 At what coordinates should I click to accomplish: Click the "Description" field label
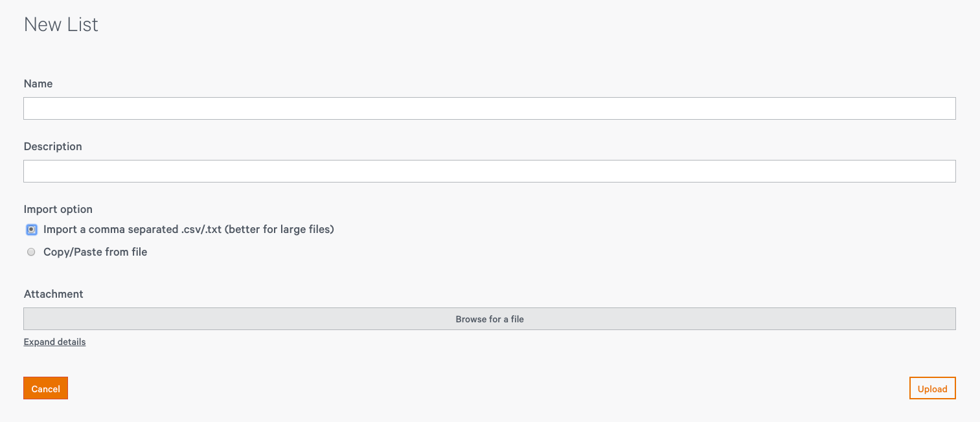point(53,146)
